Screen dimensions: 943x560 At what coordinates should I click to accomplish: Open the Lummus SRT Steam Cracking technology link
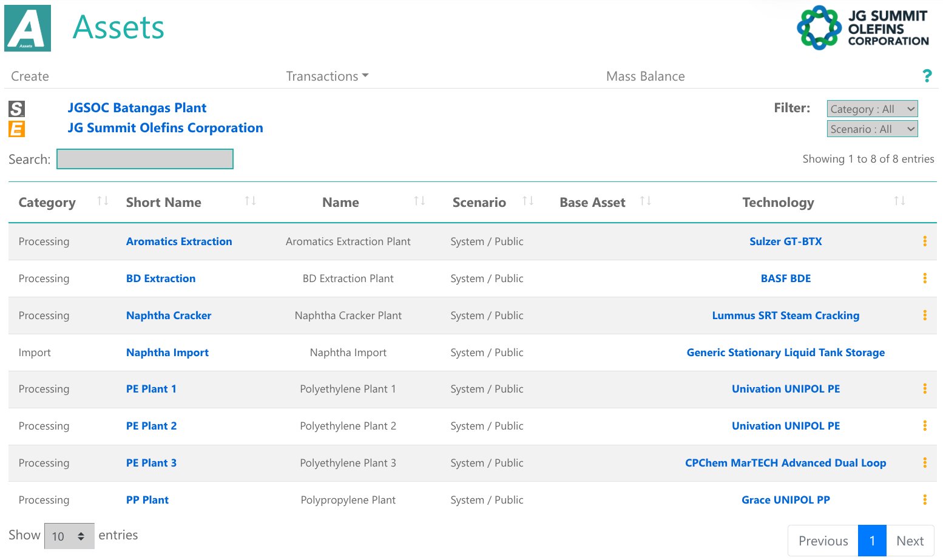tap(785, 315)
